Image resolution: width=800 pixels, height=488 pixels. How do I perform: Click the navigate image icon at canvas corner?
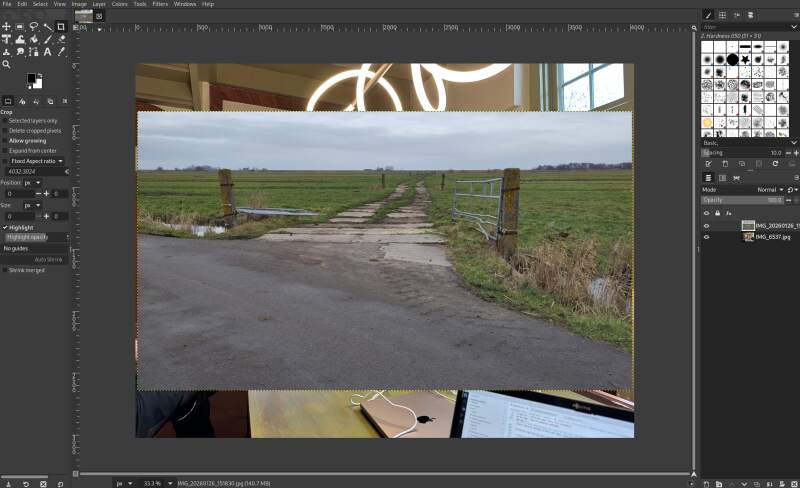(693, 474)
